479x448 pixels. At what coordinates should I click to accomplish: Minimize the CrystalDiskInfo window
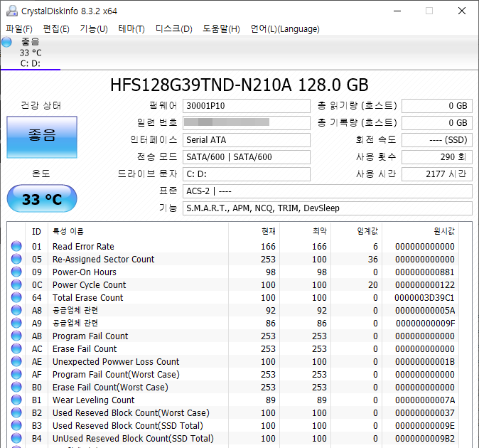[x=397, y=11]
